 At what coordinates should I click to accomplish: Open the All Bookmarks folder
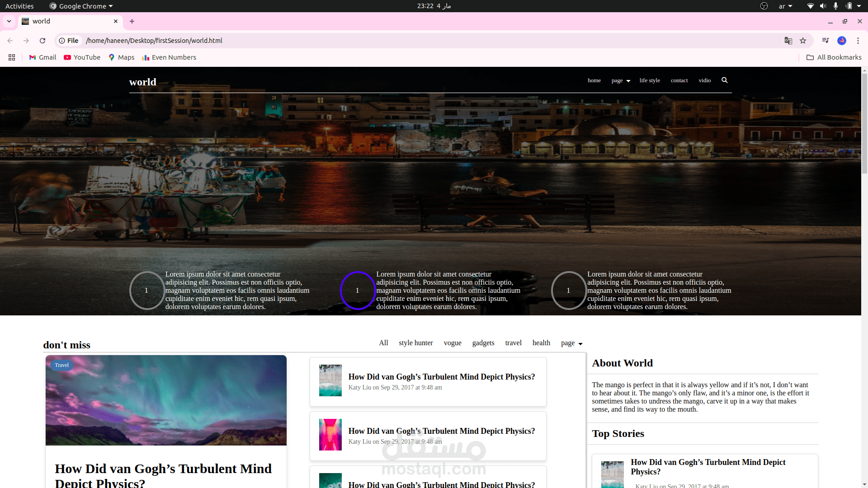[834, 57]
